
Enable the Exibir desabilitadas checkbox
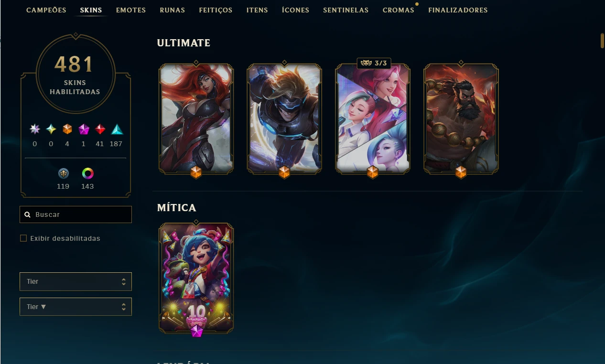pyautogui.click(x=23, y=238)
